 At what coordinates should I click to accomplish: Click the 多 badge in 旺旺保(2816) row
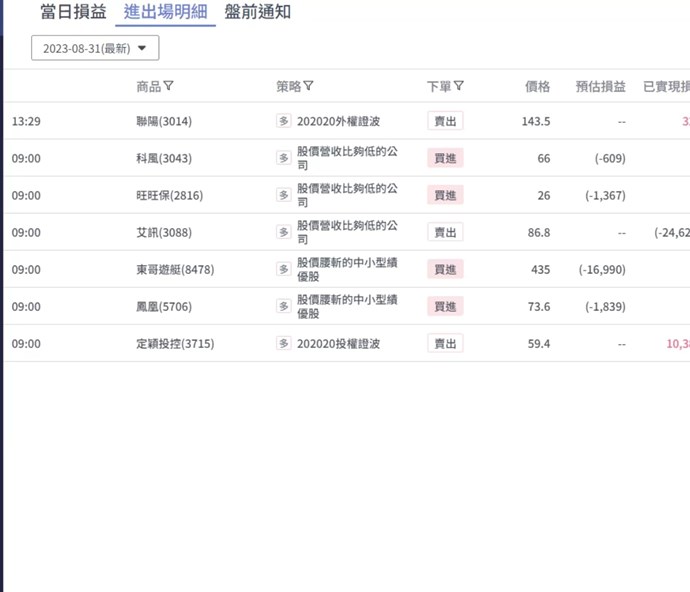click(284, 195)
